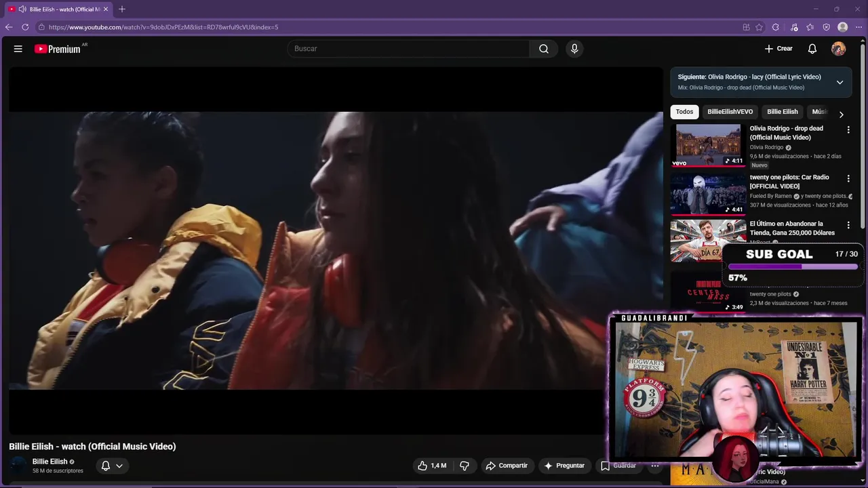868x488 pixels.
Task: Open the Billie Eilish channel name link
Action: pos(50,462)
